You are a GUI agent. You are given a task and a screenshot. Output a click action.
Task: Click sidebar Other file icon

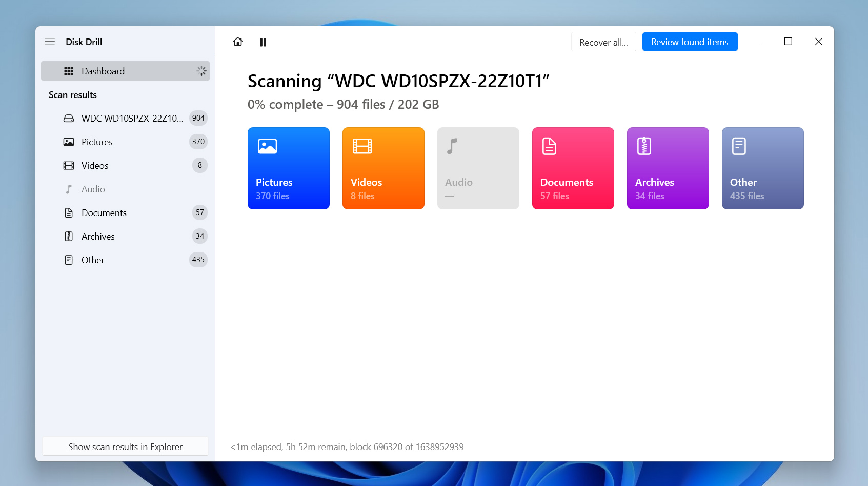[69, 260]
